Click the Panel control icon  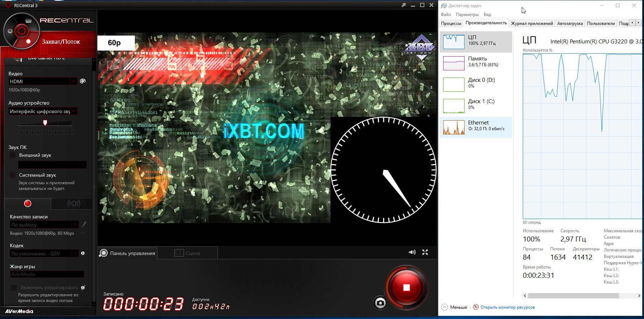(x=103, y=253)
